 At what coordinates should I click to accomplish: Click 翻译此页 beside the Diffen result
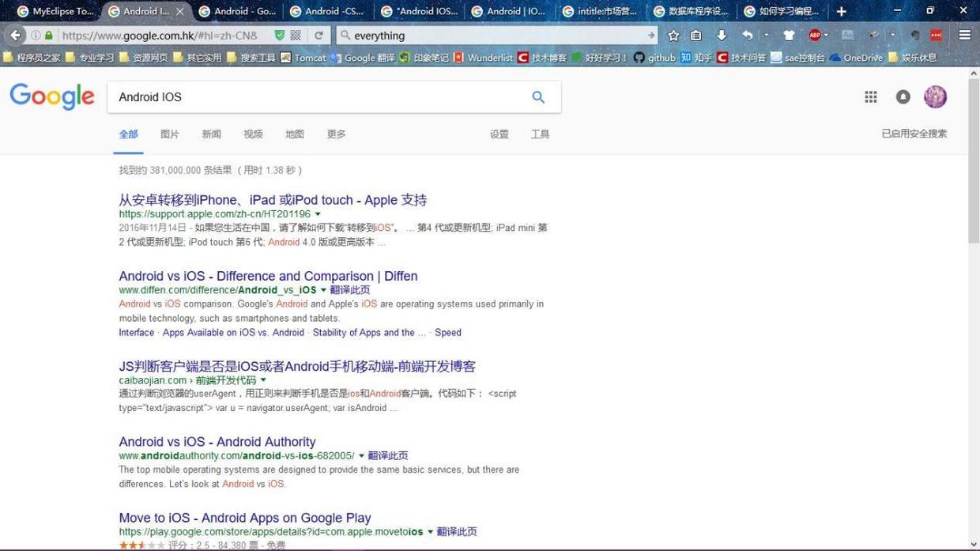pos(350,290)
